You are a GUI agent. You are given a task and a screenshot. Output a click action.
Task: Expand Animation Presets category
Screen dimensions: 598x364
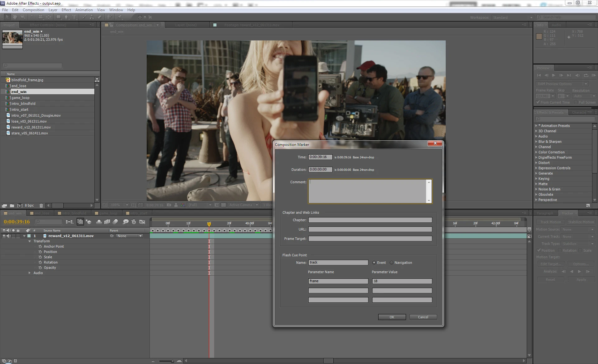click(536, 126)
